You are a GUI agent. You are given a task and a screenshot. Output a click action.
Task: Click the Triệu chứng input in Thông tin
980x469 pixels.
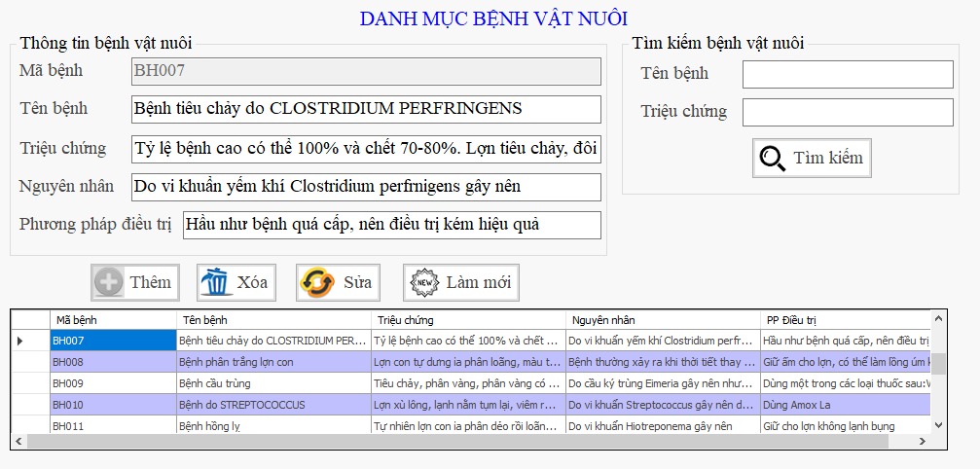[x=366, y=149]
